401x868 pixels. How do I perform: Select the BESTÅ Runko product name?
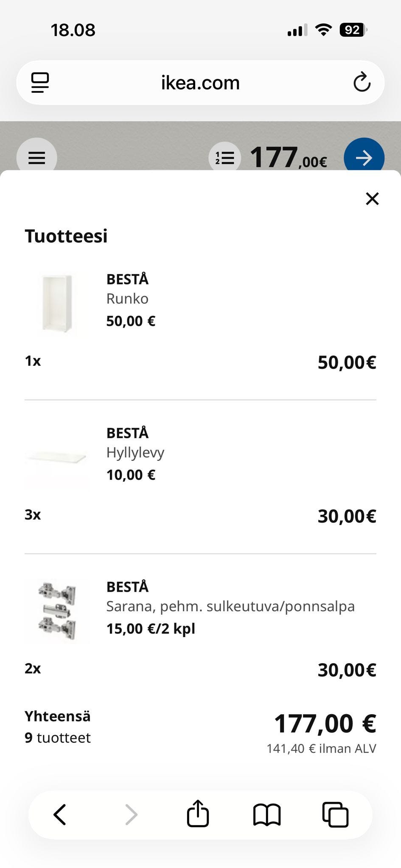click(x=127, y=279)
